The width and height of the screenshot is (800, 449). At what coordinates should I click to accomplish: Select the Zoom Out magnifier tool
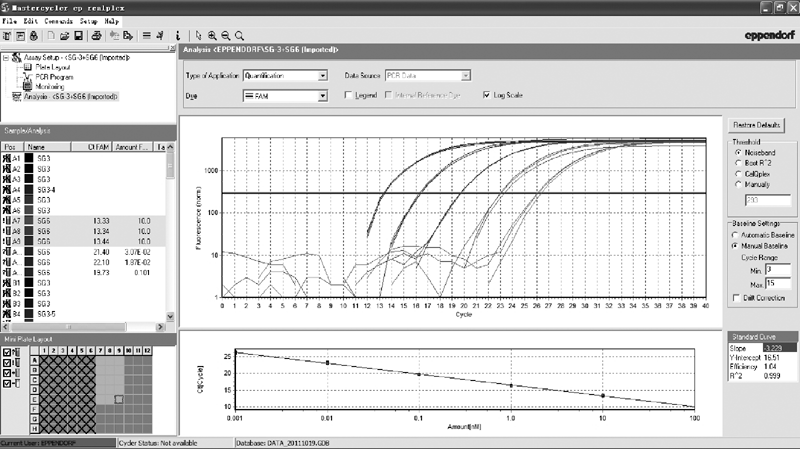pyautogui.click(x=226, y=36)
